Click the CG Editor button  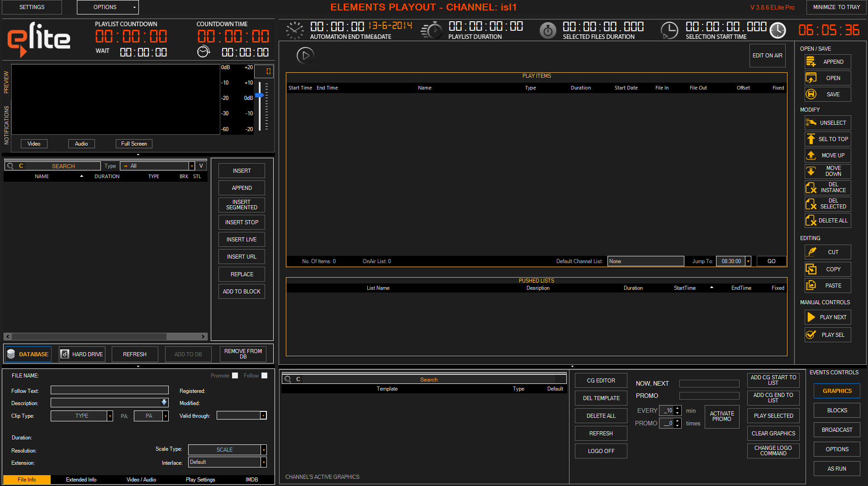(x=601, y=381)
